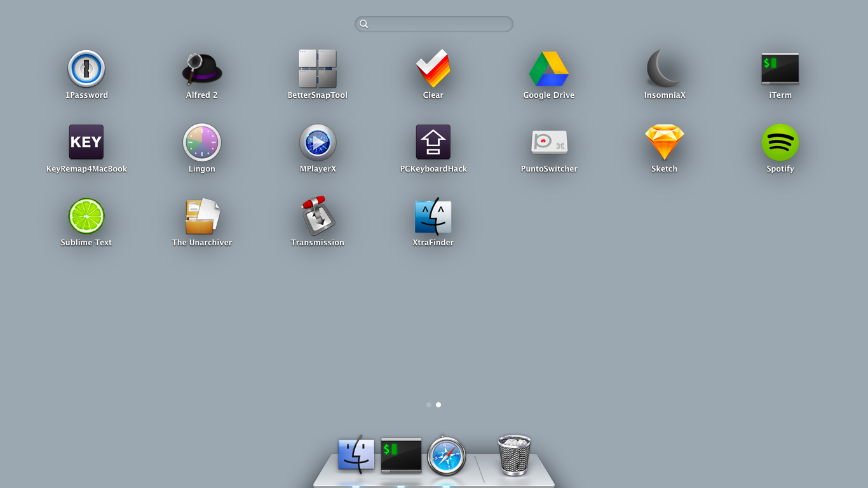
Task: Open Sketch diamond icon
Action: (665, 142)
